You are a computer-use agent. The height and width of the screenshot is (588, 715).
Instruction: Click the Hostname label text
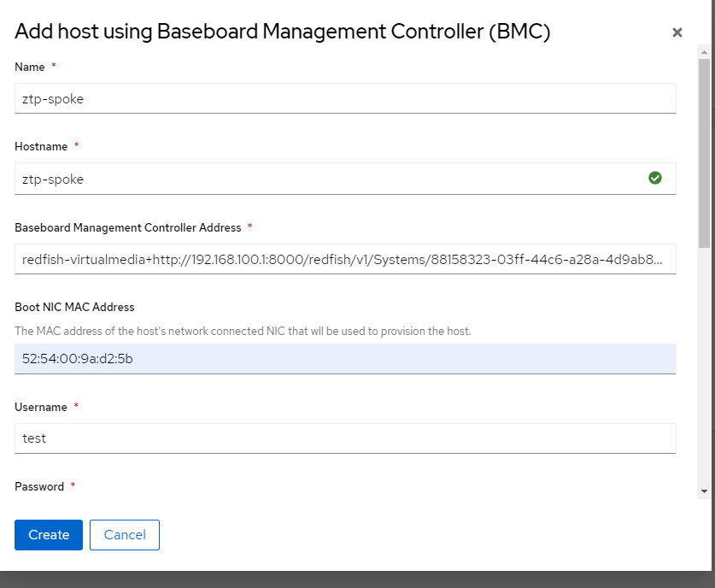click(41, 146)
